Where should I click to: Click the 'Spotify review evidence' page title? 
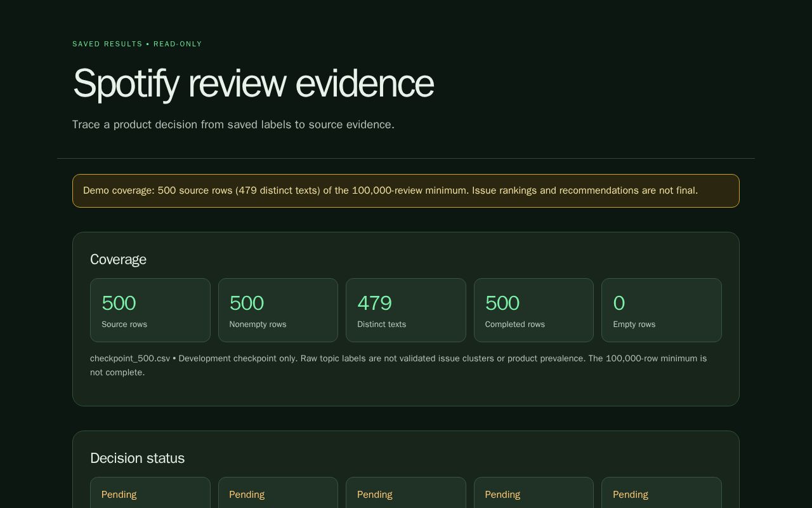pos(253,83)
